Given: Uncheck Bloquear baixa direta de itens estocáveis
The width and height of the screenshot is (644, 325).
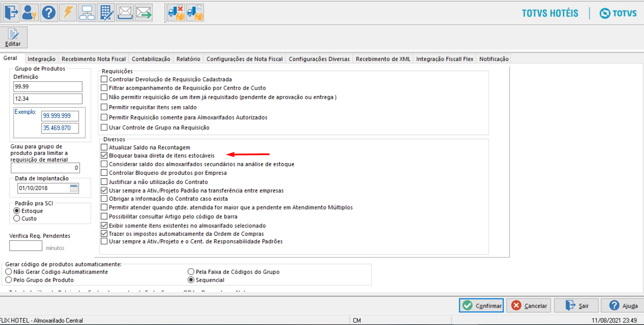Looking at the screenshot, I should 104,155.
